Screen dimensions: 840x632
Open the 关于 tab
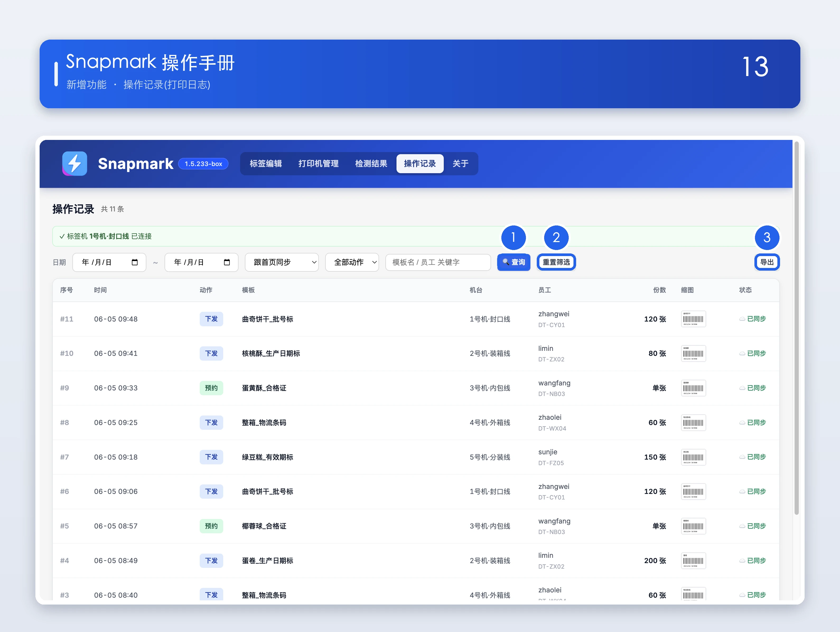tap(460, 164)
